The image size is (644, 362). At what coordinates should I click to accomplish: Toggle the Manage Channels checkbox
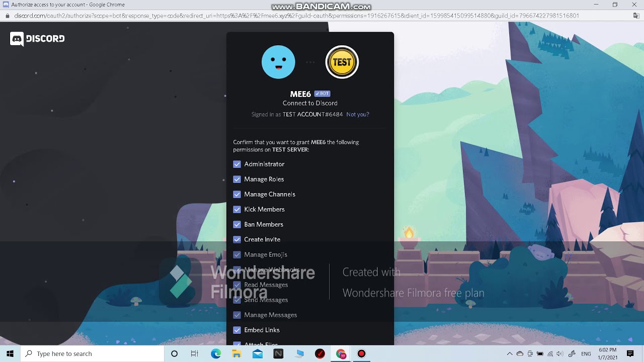coord(237,195)
